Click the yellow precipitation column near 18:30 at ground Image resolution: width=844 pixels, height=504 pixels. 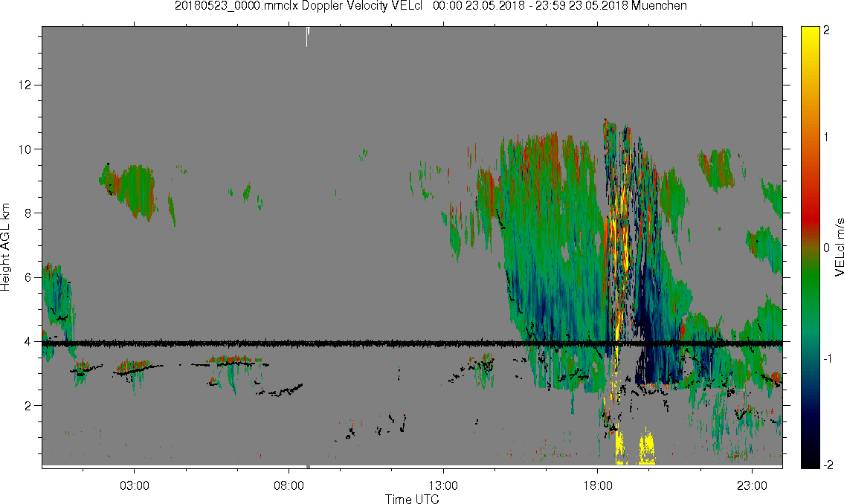[x=620, y=444]
